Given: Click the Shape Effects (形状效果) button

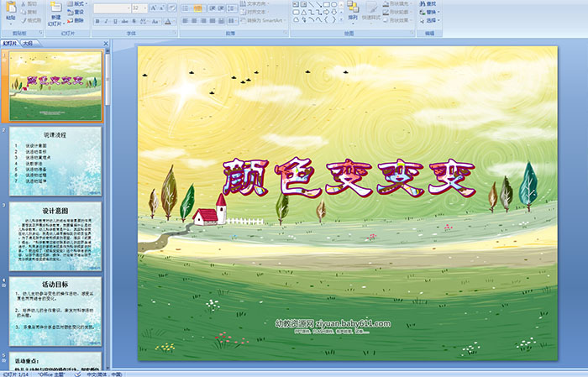Looking at the screenshot, I should [x=396, y=20].
